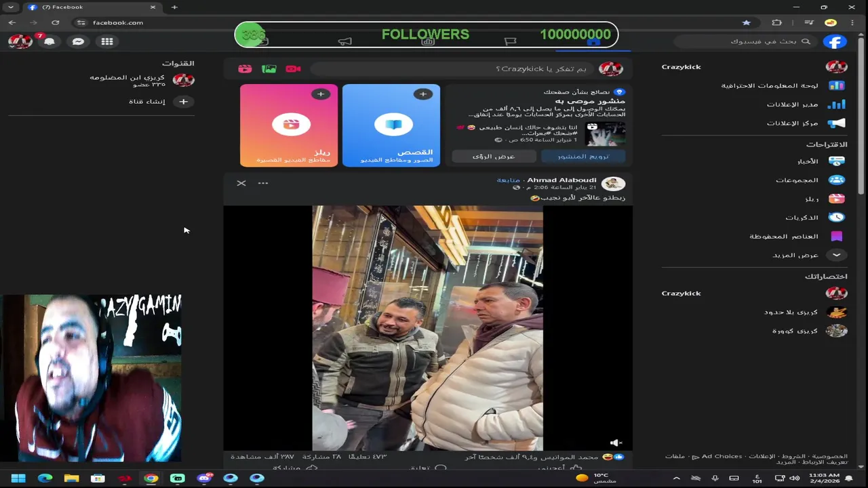
Task: Create a reel from composer icon
Action: coord(245,68)
